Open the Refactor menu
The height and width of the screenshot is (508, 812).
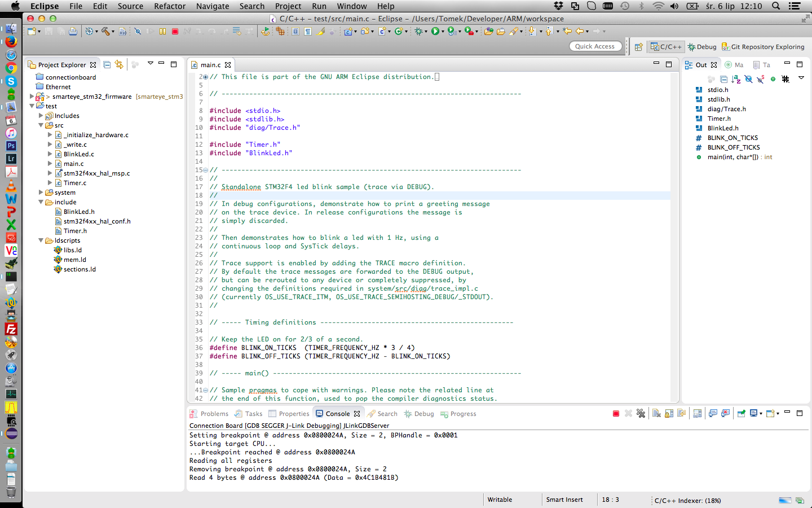coord(170,6)
